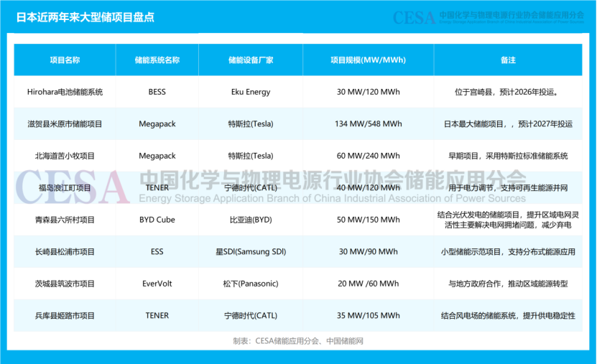Click the 'EverVolt' cell

click(157, 284)
